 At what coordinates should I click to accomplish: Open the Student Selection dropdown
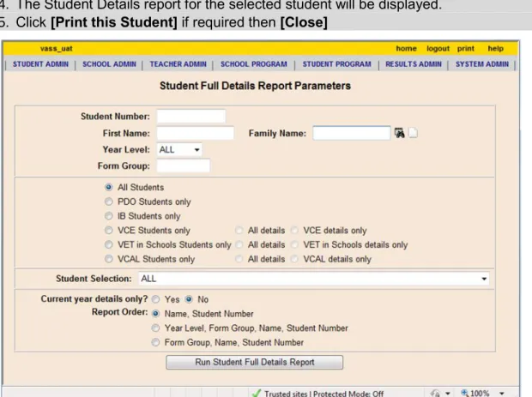[314, 279]
